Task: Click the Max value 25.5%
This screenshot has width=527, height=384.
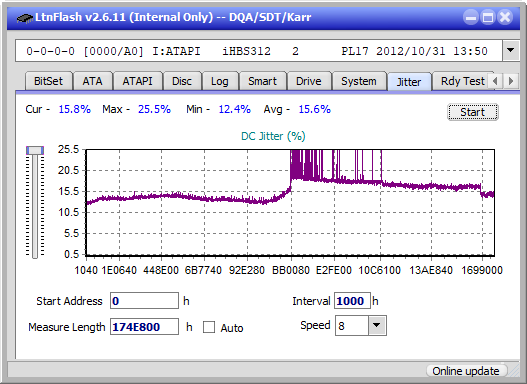Action: pos(154,110)
